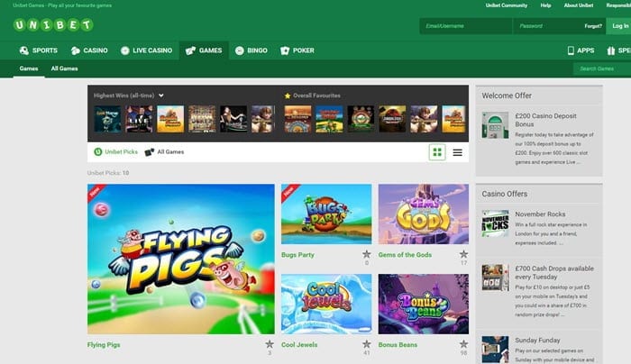
Task: Switch to grid view
Action: (x=437, y=152)
